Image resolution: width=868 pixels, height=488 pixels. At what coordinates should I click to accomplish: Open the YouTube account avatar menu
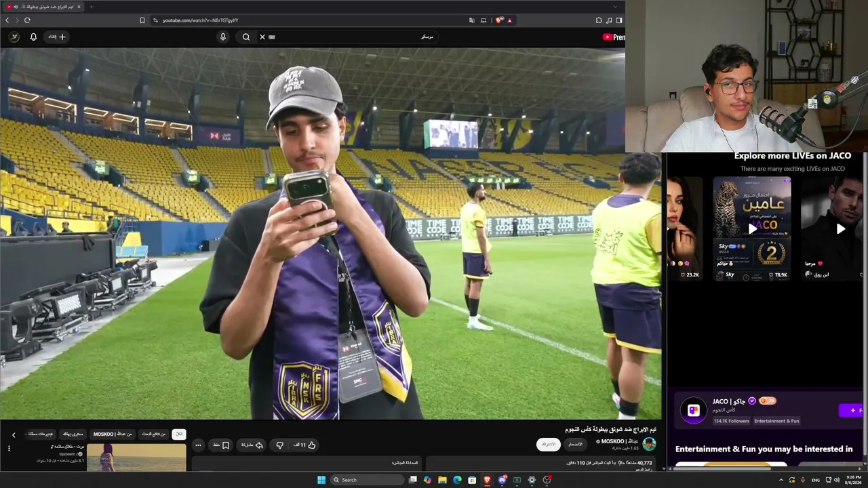click(14, 37)
